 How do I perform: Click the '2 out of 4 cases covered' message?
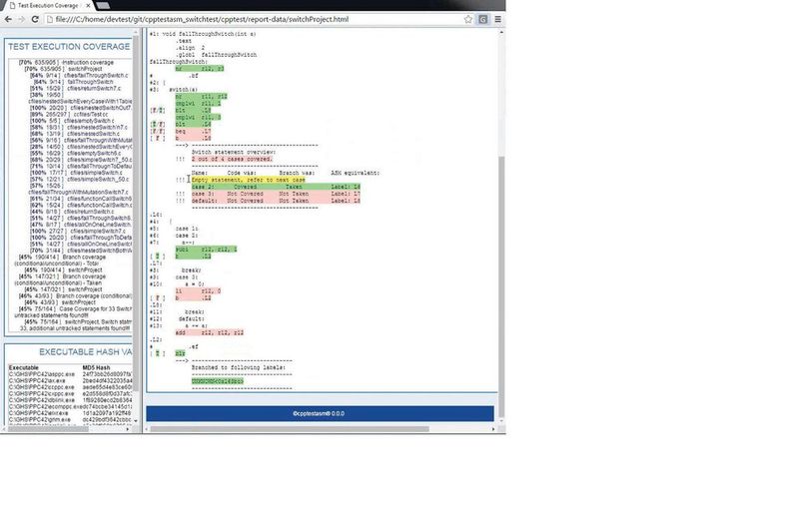[232, 159]
